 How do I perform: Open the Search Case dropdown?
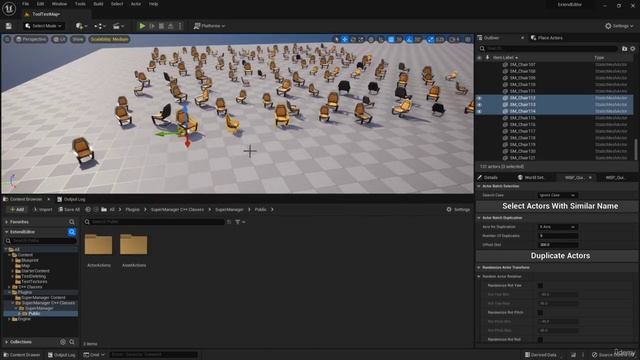(557, 195)
